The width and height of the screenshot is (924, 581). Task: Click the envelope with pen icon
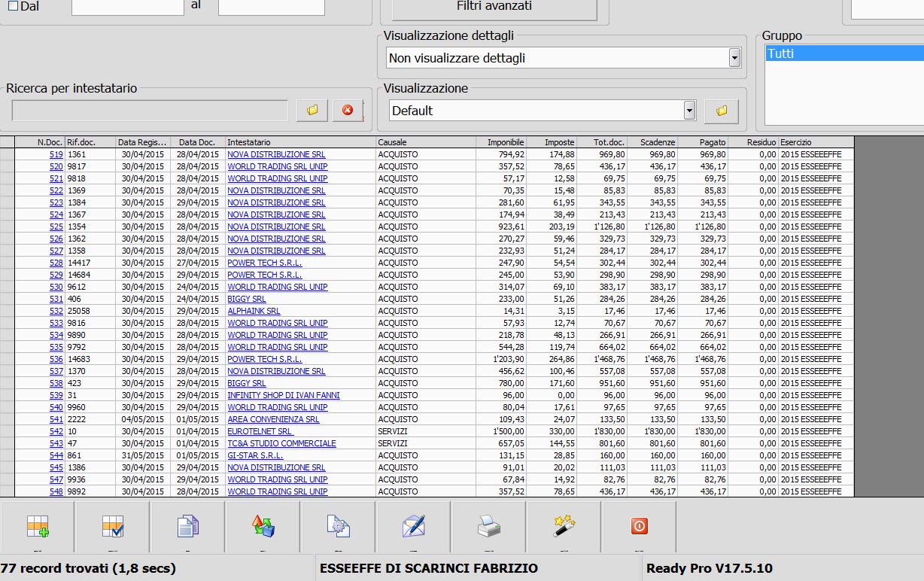coord(414,527)
